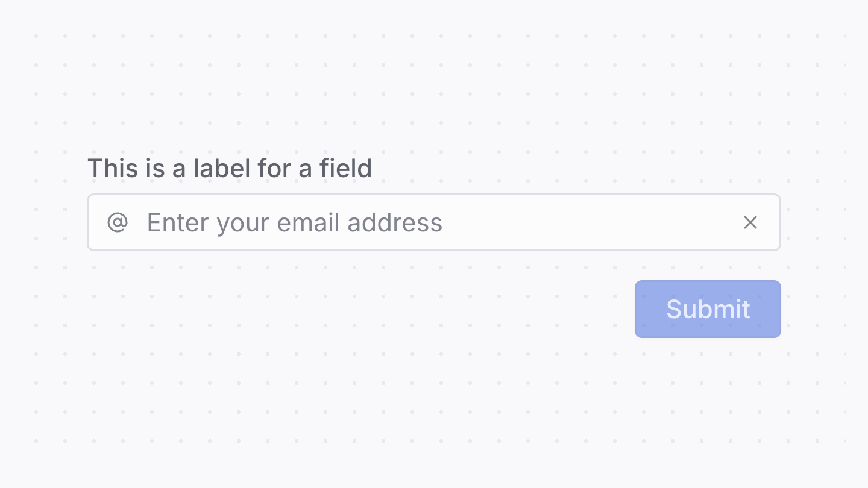
Task: Click the small × at the field's right edge
Action: tap(750, 222)
